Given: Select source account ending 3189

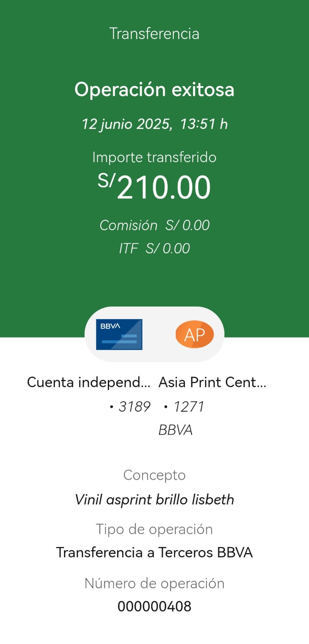Looking at the screenshot, I should coord(130,407).
